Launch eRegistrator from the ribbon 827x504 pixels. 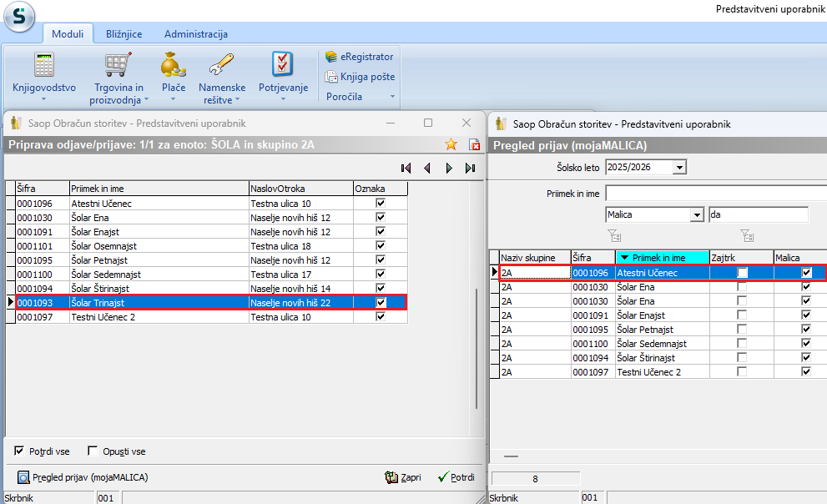tap(360, 57)
